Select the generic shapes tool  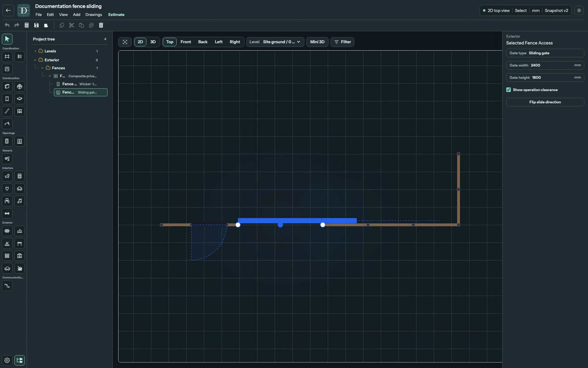[x=7, y=159]
